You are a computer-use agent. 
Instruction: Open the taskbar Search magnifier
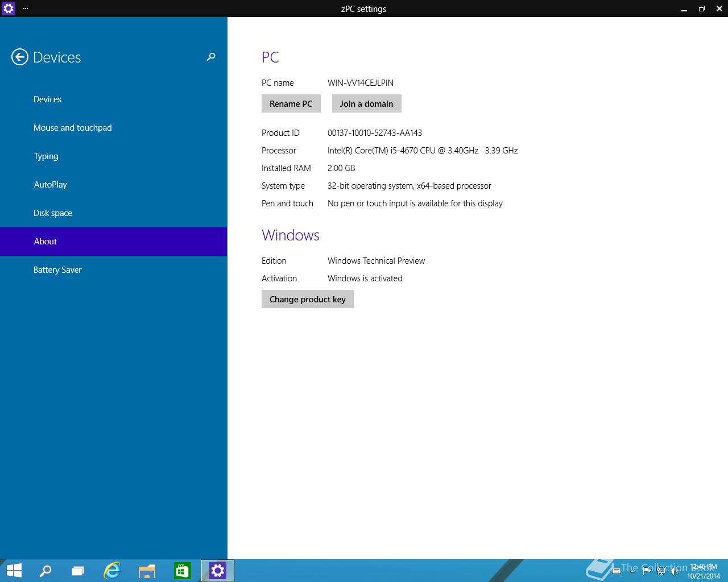(x=45, y=571)
